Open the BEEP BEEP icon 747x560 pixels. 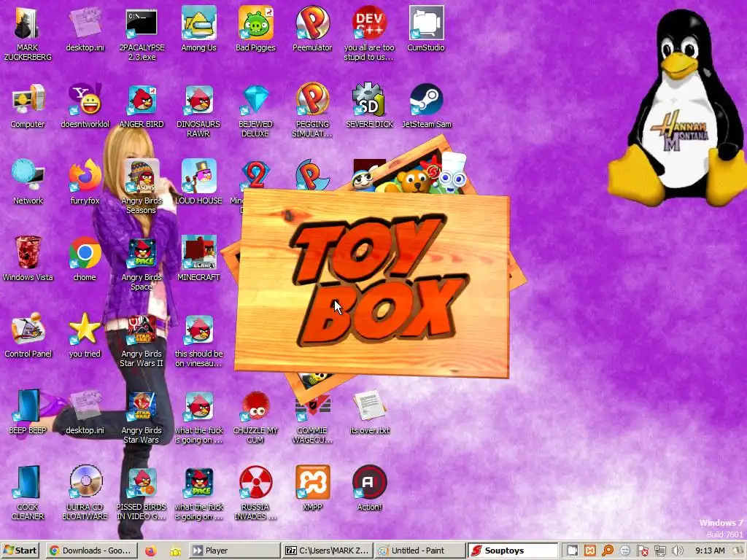point(27,406)
